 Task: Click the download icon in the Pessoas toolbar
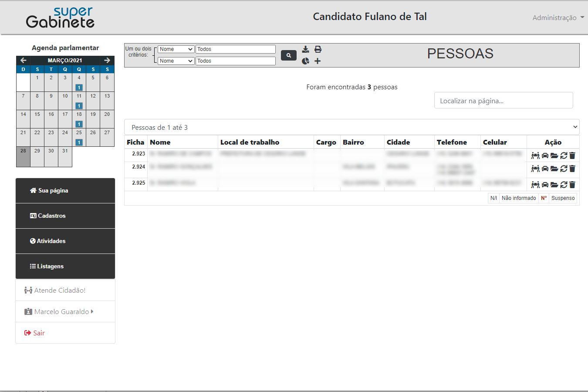tap(306, 49)
